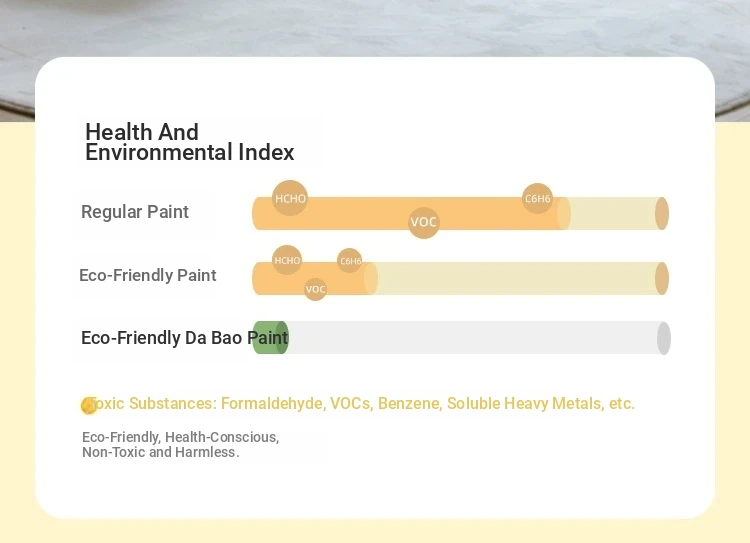
Task: Click the small VOC bubble on Eco-Friendly Paint
Action: [x=315, y=289]
